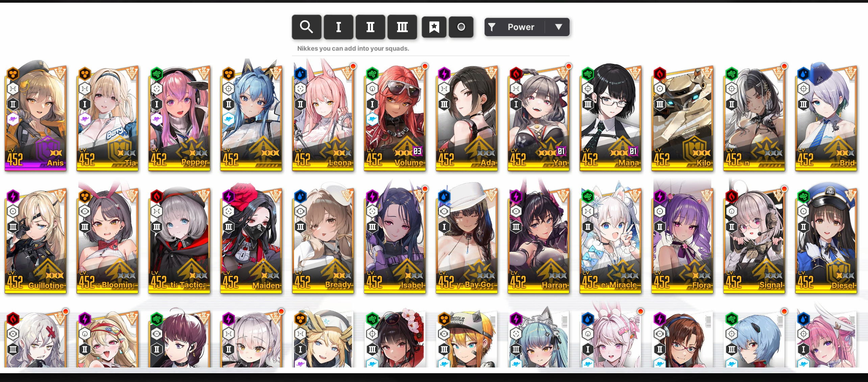The width and height of the screenshot is (868, 382).
Task: Select the Guillotine character card
Action: [35, 239]
